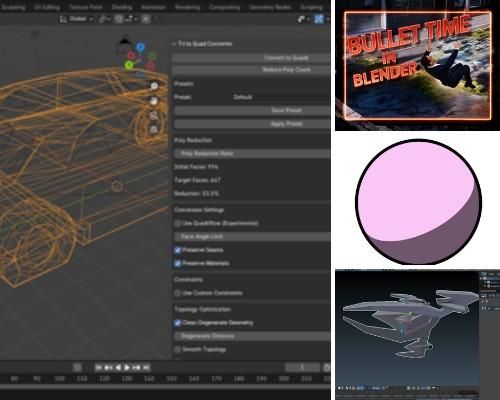Image resolution: width=500 pixels, height=400 pixels.
Task: Play the animation in reverse
Action: tap(118, 367)
